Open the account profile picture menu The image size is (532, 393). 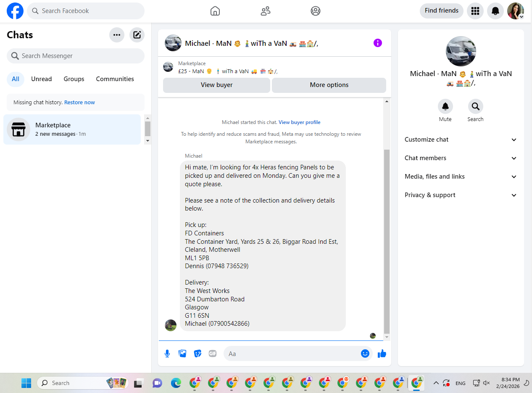516,11
